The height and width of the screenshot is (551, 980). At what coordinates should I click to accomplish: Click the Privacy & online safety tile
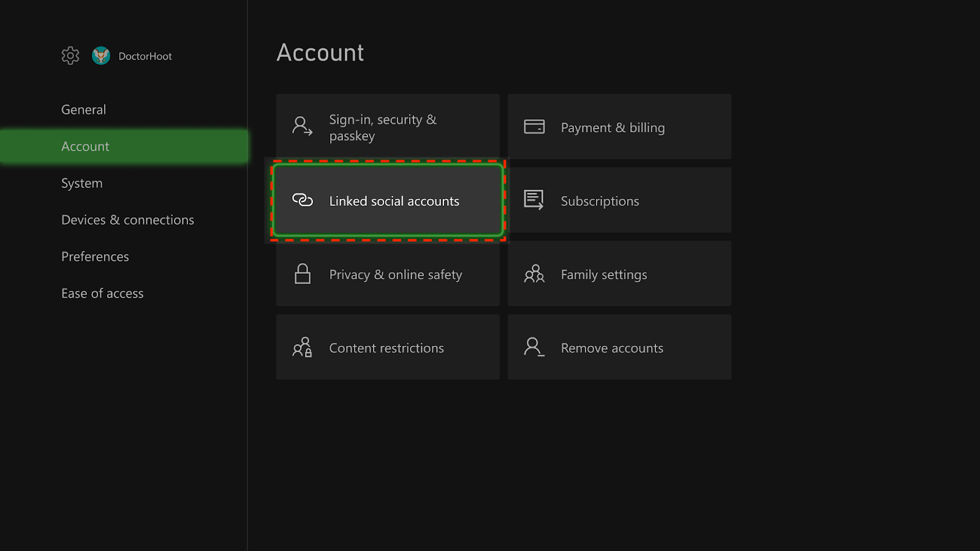[x=388, y=274]
